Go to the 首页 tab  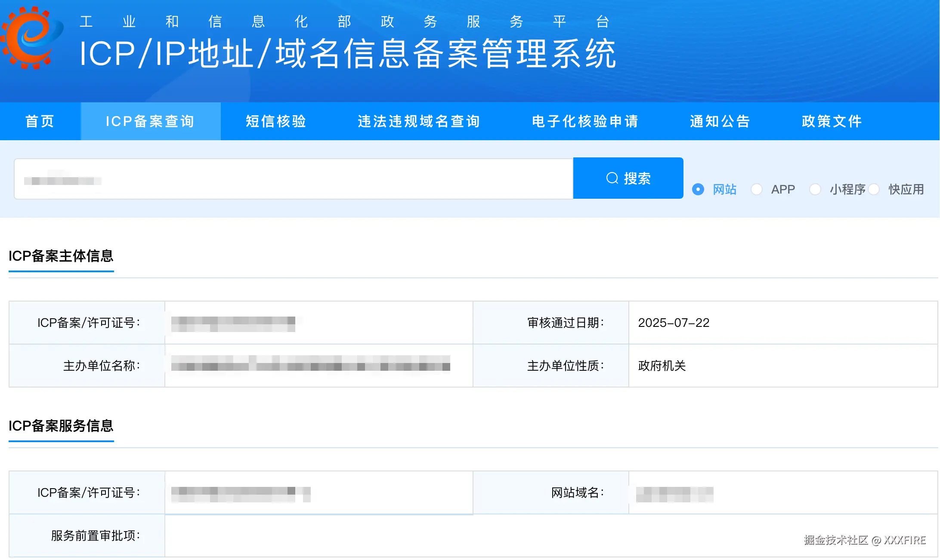40,121
